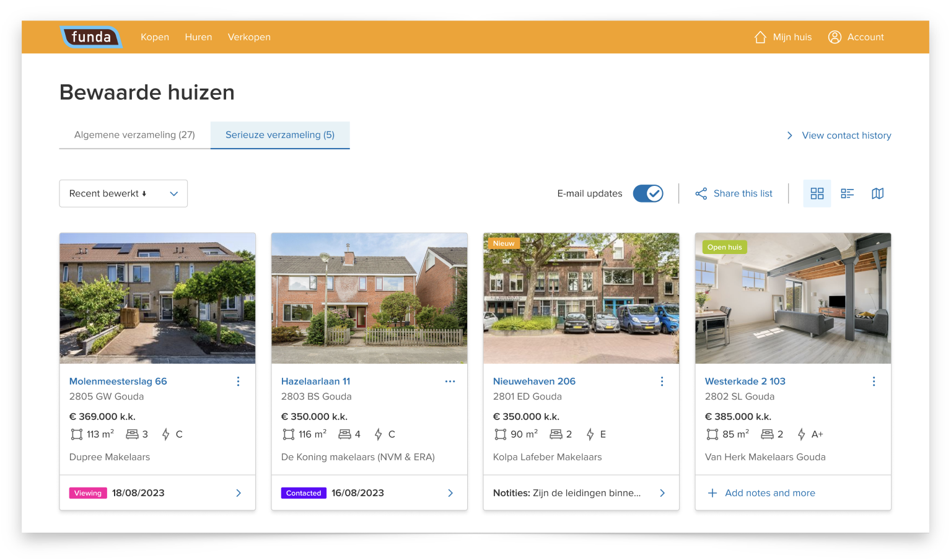Open options menu for Molenmeesterslag 66
Viewport: 951px width, 560px height.
point(238,382)
